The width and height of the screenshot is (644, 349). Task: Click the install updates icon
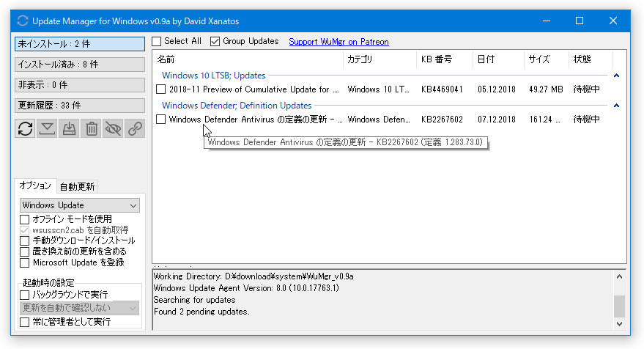pos(69,128)
